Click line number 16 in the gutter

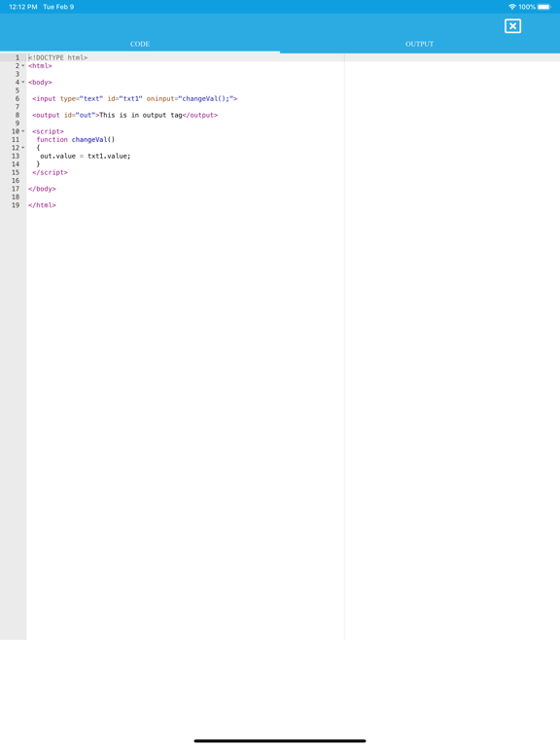coord(16,181)
